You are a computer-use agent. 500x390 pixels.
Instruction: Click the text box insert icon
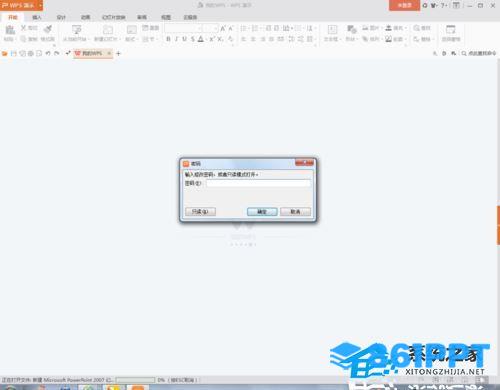(x=332, y=30)
